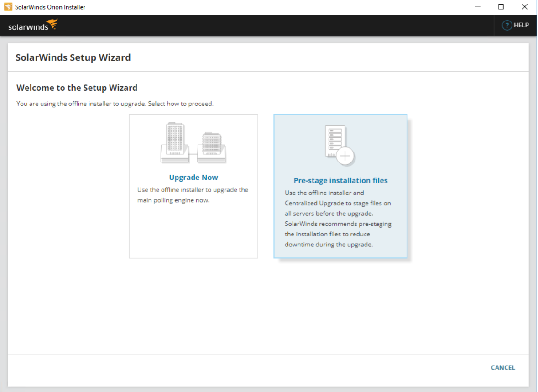Minimize the Orion Installer window
This screenshot has width=538, height=392.
[x=478, y=7]
